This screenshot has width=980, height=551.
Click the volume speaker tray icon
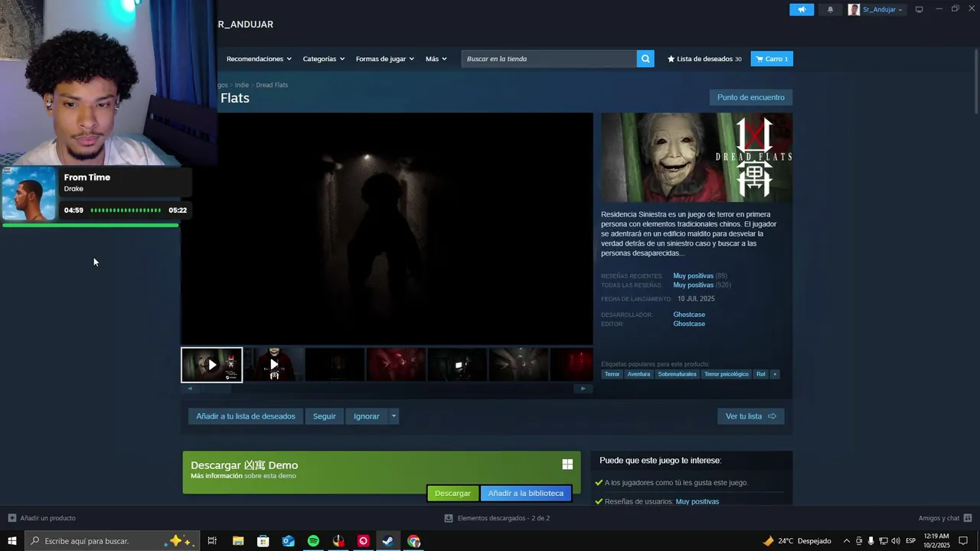[x=896, y=541]
